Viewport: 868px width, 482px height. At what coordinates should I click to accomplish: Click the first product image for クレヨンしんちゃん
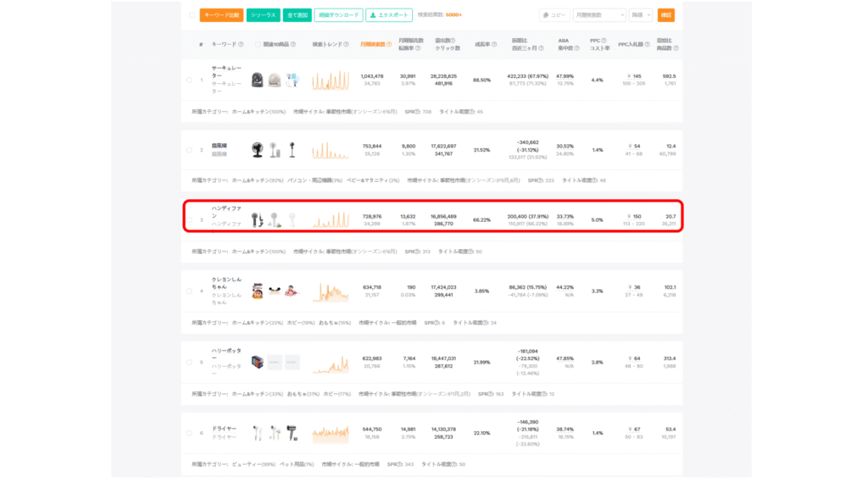(257, 291)
